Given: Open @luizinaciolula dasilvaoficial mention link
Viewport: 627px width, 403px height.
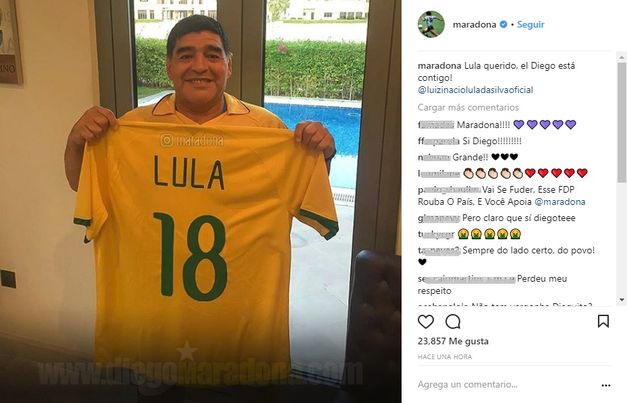Looking at the screenshot, I should pyautogui.click(x=475, y=90).
